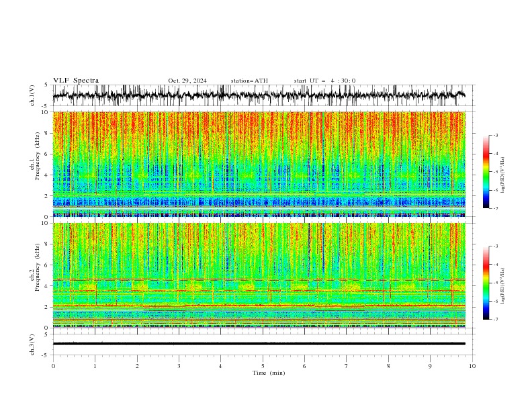Click the time-axis tick label "0"

click(53, 366)
